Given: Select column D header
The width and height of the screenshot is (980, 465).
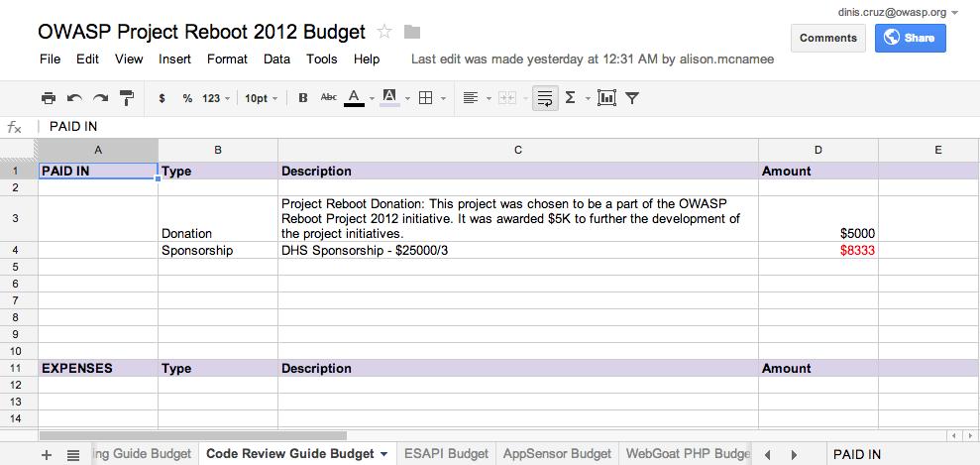Looking at the screenshot, I should [x=818, y=150].
